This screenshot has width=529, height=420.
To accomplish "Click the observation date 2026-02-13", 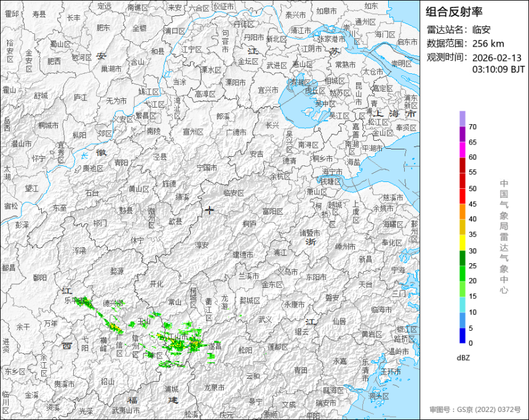I will [496, 58].
